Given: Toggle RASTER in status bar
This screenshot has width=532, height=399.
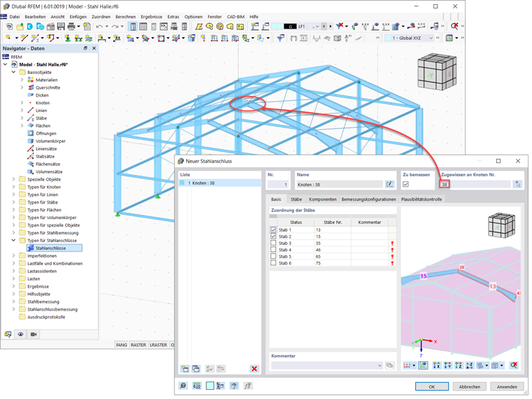Looking at the screenshot, I should coord(139,344).
